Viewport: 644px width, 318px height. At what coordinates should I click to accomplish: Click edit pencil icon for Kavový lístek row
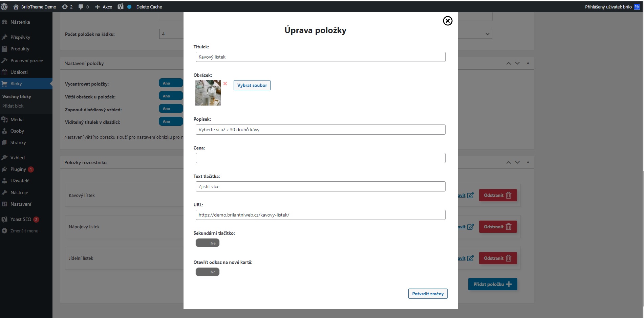[470, 195]
